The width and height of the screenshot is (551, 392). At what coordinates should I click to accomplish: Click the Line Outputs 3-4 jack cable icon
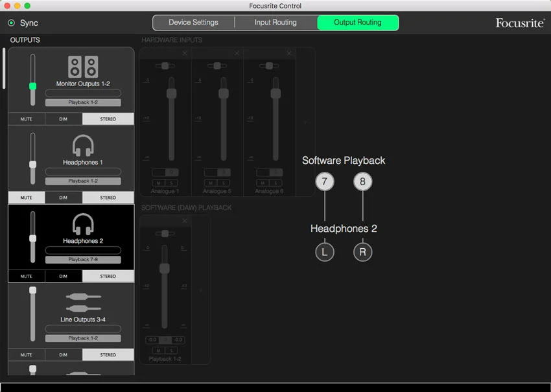[83, 303]
